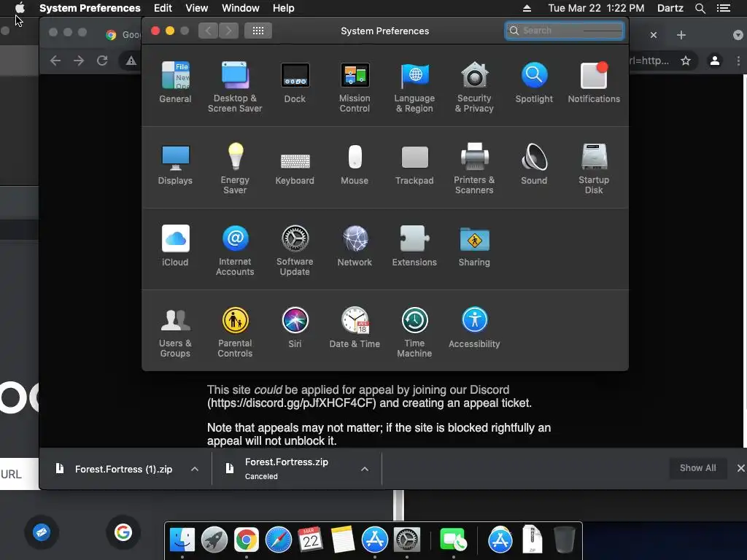Image resolution: width=747 pixels, height=560 pixels.
Task: Open Printers & Scanners preferences
Action: tap(474, 168)
